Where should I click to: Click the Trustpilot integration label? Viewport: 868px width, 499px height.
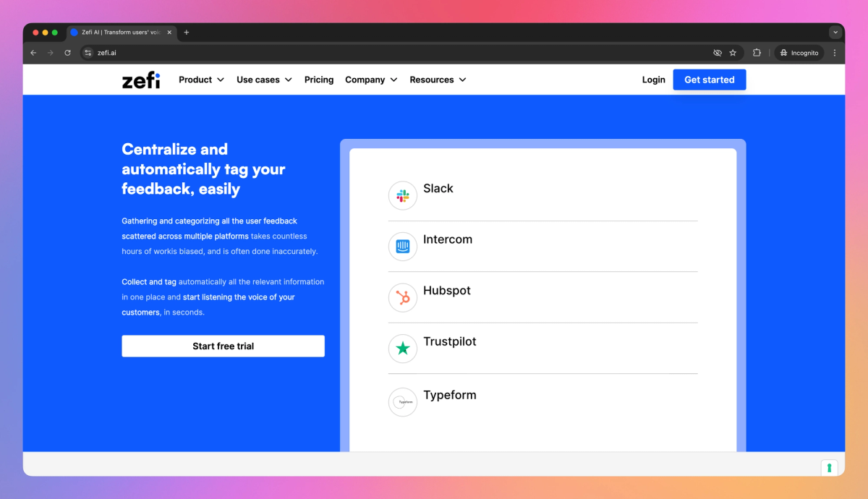(x=450, y=341)
